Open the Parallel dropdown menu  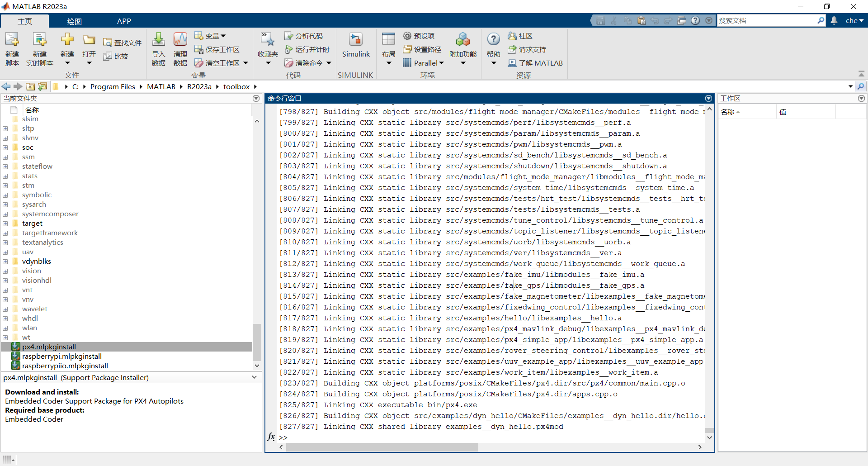point(441,63)
